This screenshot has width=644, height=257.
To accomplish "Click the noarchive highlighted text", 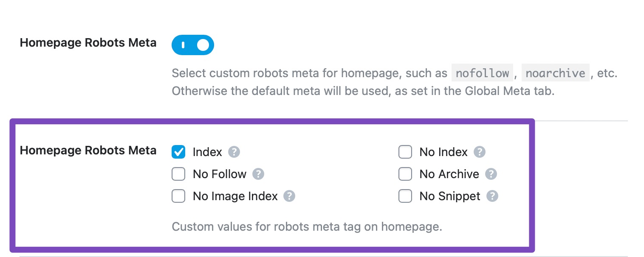I will pyautogui.click(x=556, y=73).
